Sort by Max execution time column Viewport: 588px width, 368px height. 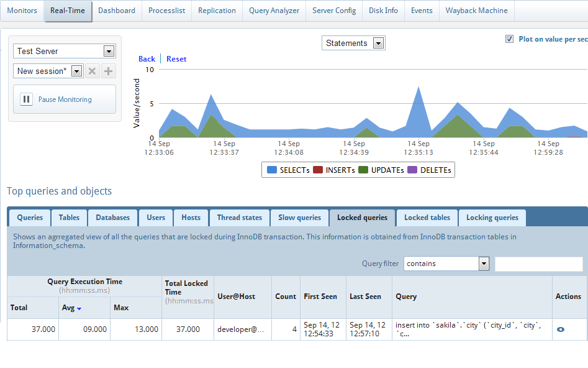pos(136,308)
